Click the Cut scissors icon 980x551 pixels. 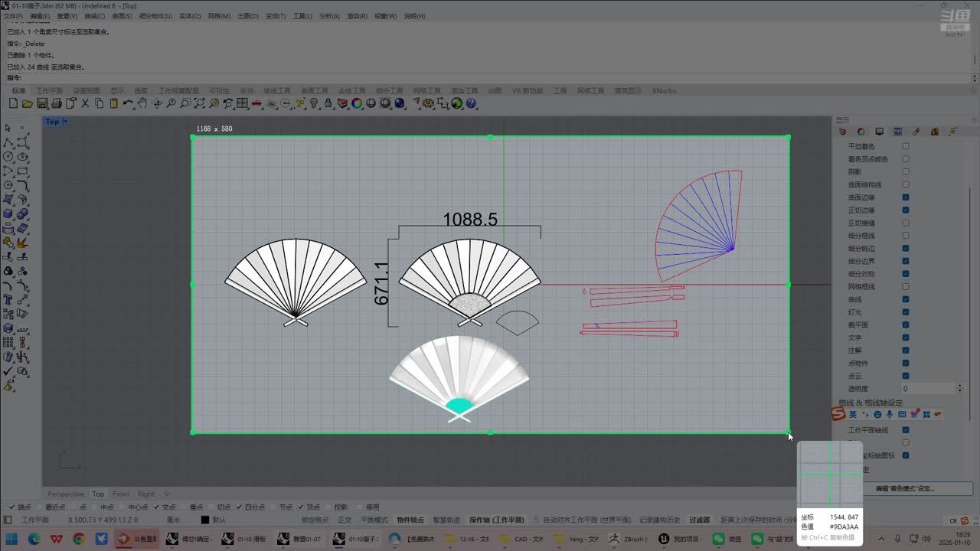coord(85,103)
